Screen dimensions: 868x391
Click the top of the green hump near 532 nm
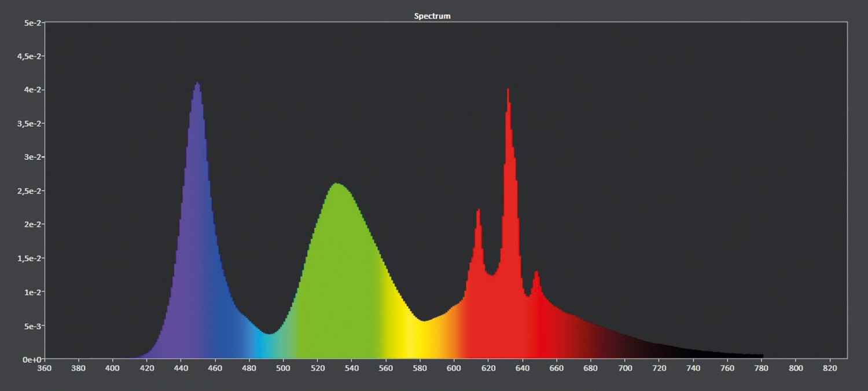pyautogui.click(x=336, y=185)
